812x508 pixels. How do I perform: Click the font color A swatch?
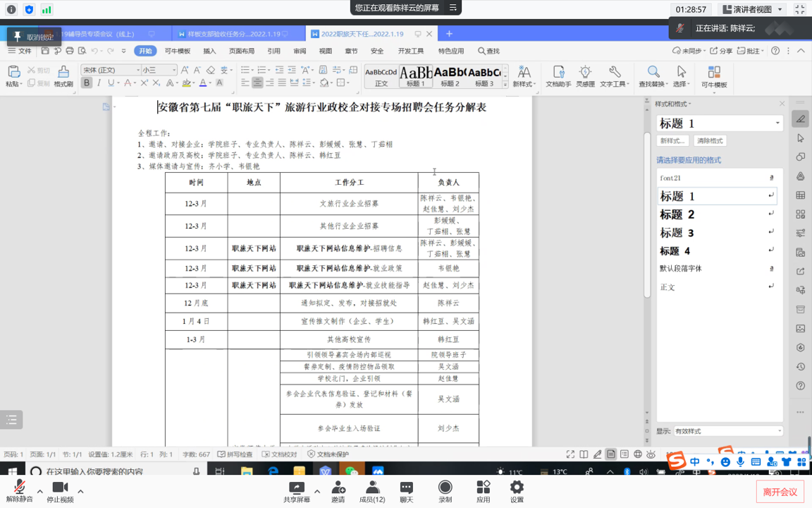point(202,83)
